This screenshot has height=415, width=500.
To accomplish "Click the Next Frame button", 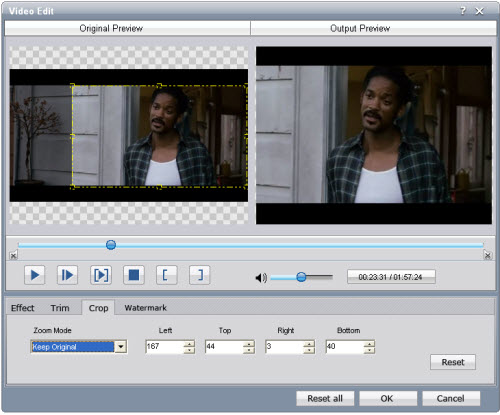I will [x=67, y=275].
